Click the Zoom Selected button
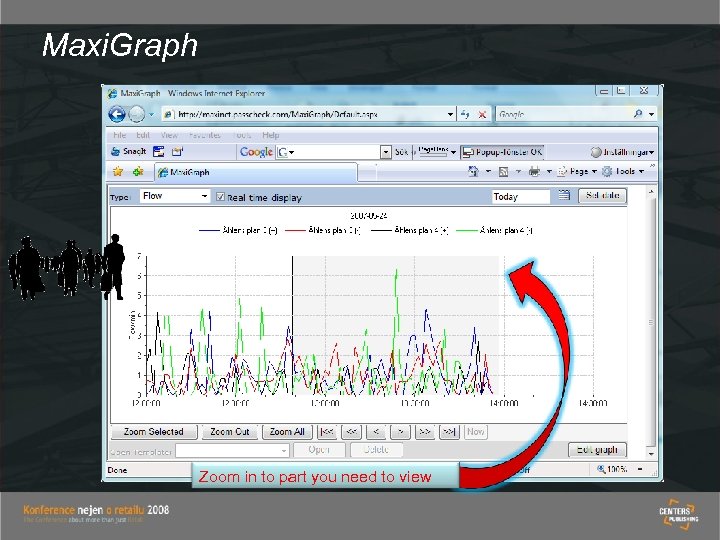The width and height of the screenshot is (720, 540). click(154, 432)
